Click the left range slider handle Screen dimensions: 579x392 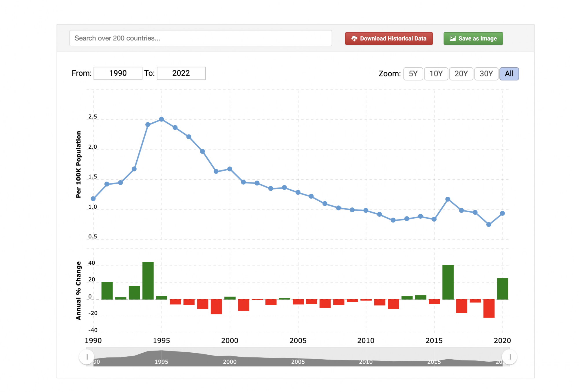(x=87, y=357)
